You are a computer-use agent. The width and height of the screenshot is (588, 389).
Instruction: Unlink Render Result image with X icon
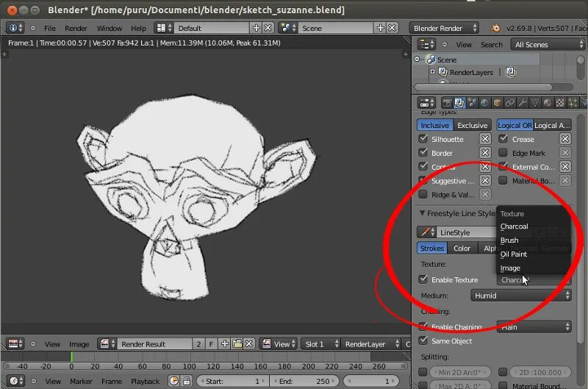pos(248,343)
